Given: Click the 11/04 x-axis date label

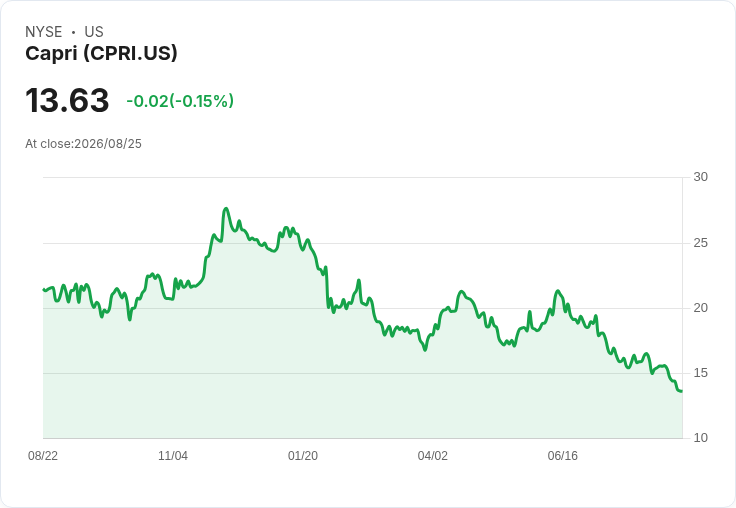Looking at the screenshot, I should point(173,455).
